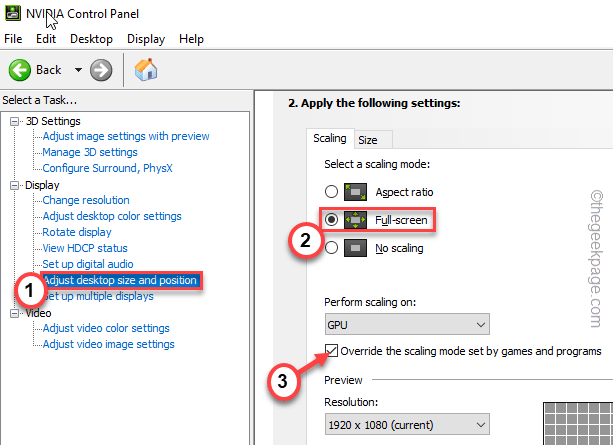Click the NVIDIA Control Panel app icon
This screenshot has height=445, width=613.
click(13, 13)
